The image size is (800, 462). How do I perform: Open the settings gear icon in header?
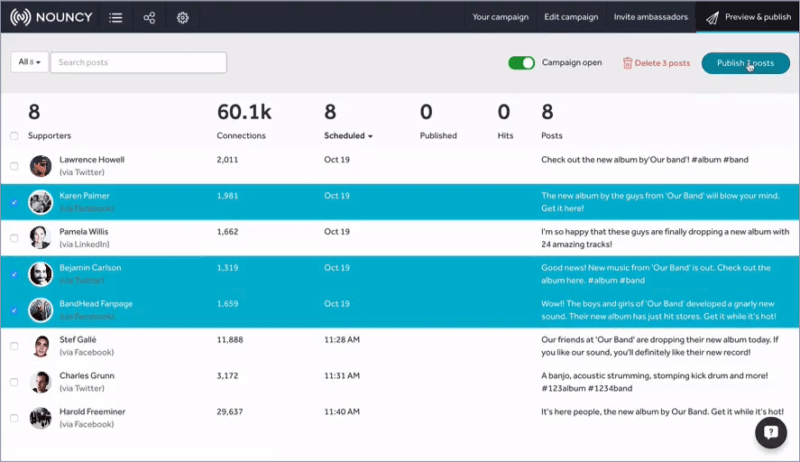coord(182,17)
